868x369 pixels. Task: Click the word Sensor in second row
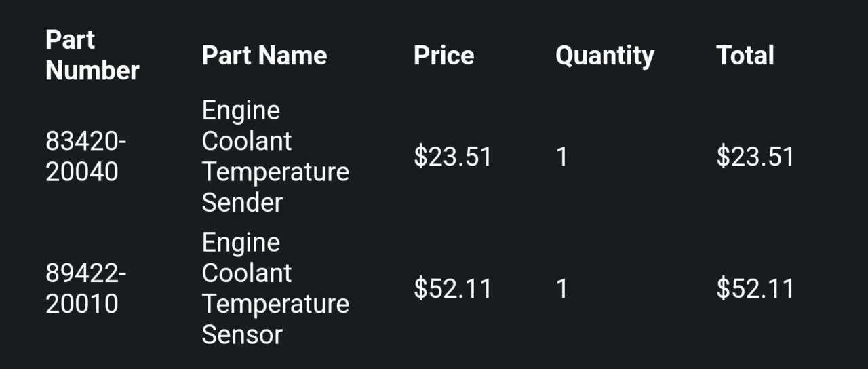[x=242, y=334]
